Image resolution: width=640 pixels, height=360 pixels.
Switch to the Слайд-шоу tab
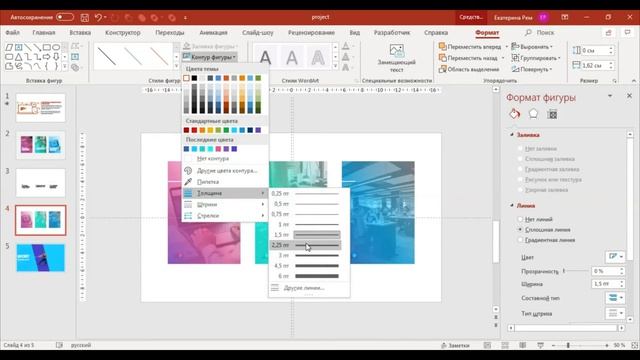tap(258, 32)
